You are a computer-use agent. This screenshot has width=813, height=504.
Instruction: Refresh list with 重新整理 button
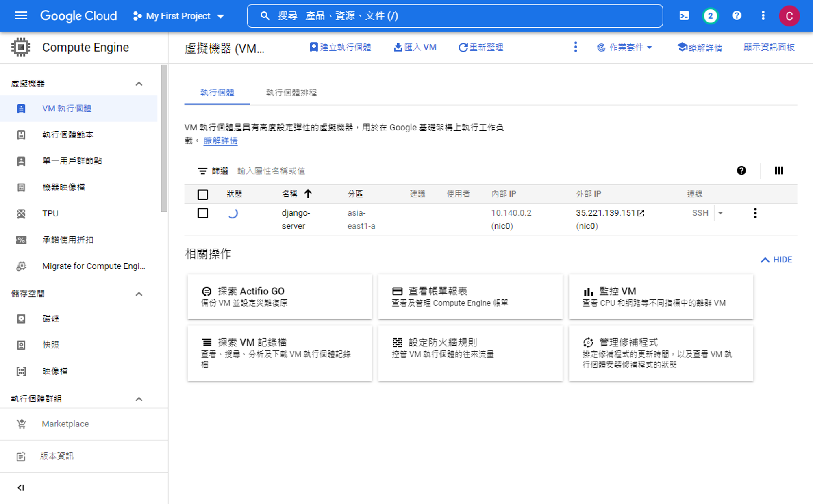(x=481, y=48)
